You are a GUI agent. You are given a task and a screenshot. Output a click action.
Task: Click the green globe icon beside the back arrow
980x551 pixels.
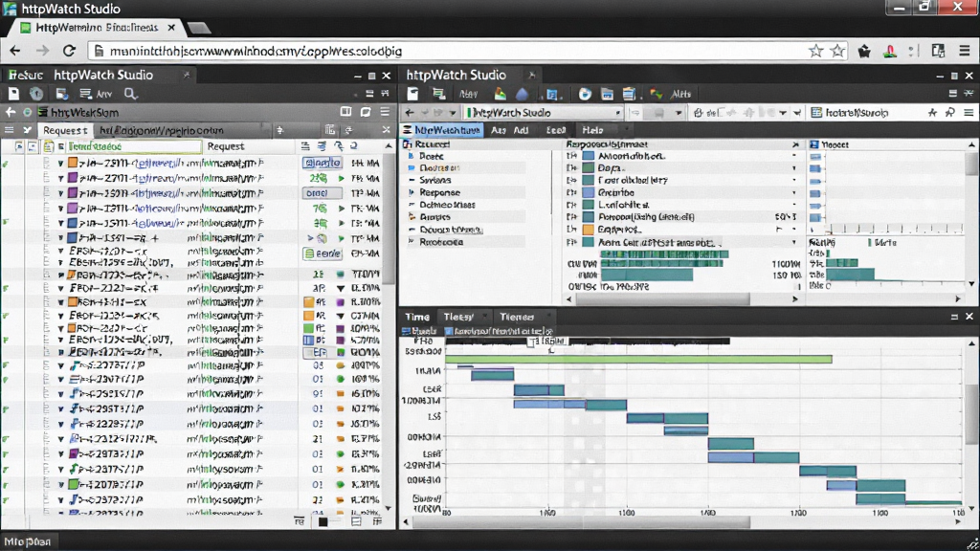click(x=27, y=113)
